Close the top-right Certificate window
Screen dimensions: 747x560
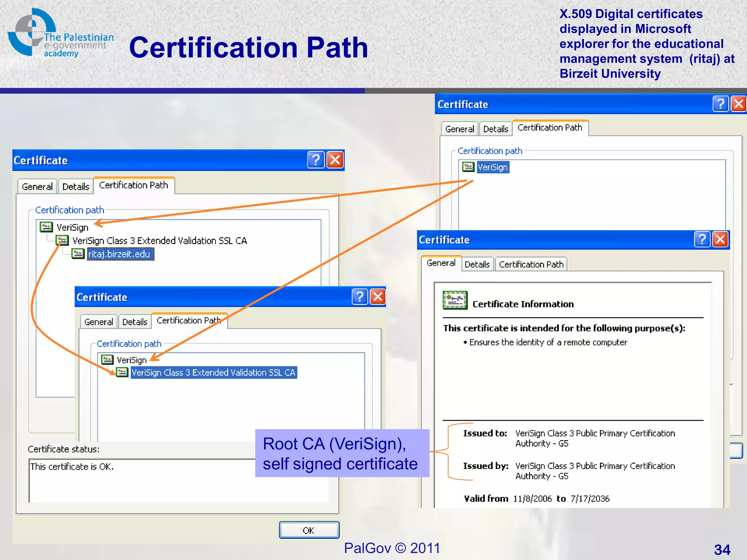click(x=739, y=104)
